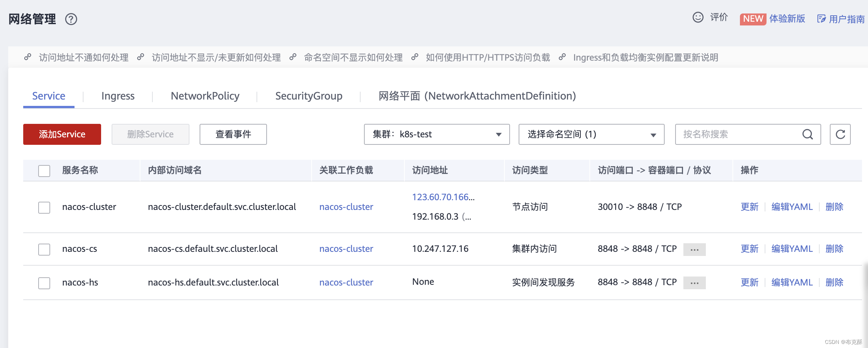Check the nacos-cluster row checkbox
This screenshot has width=868, height=348.
tap(44, 207)
